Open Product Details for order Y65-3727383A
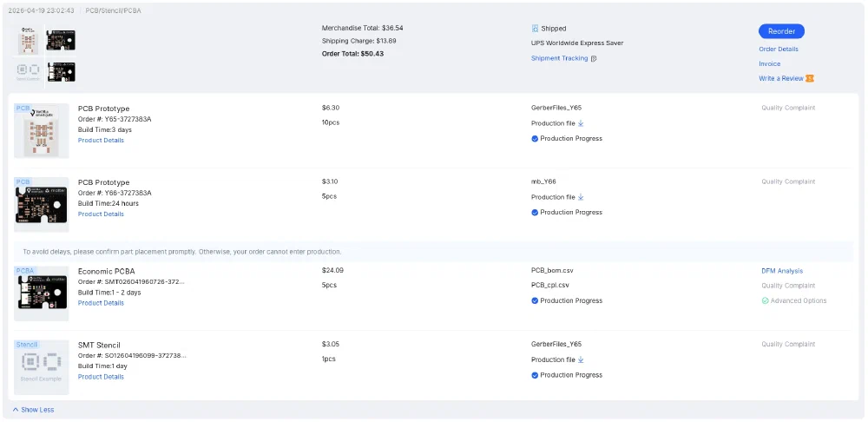Screen dimensions: 868x422 (x=101, y=141)
